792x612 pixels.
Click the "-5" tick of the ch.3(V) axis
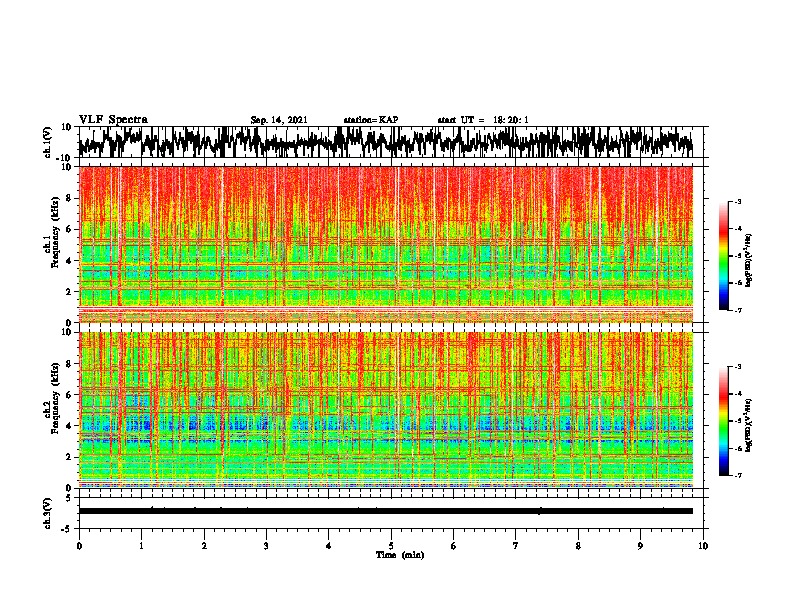68,528
